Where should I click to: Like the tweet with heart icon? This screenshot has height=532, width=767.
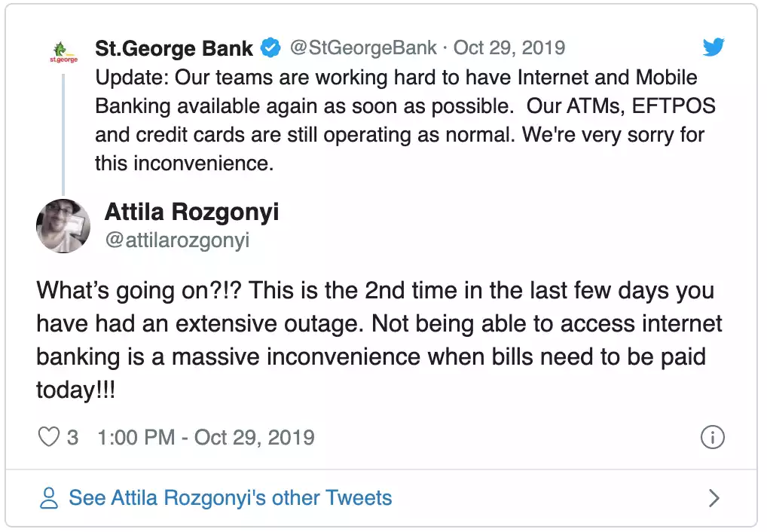[x=48, y=436]
